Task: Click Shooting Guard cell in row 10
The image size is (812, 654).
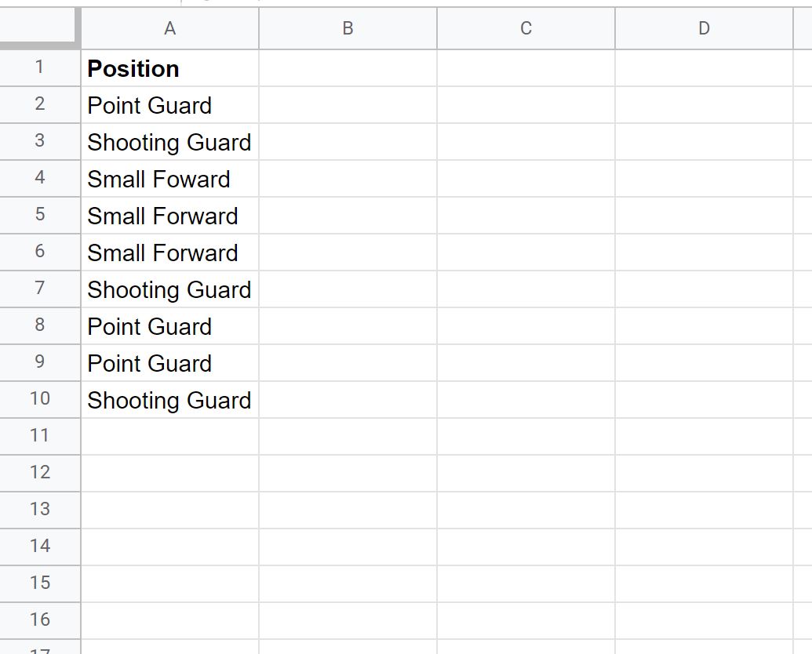Action: (170, 400)
